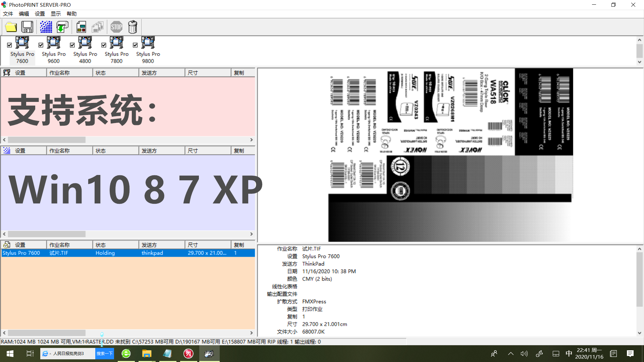Click the save floppy disk toolbar icon

pos(27,27)
